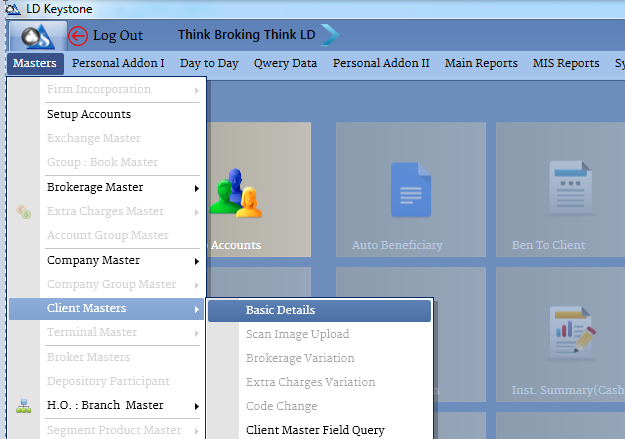The height and width of the screenshot is (439, 625).
Task: Open the Qwery Data menu
Action: click(285, 63)
